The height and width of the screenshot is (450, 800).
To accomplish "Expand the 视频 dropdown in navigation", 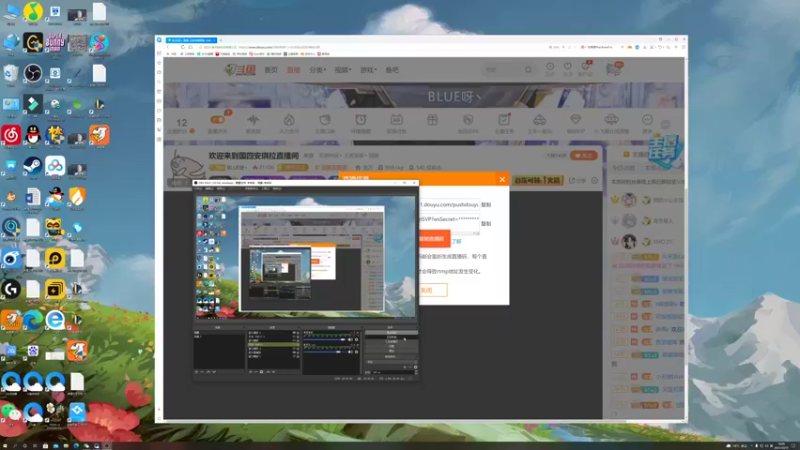I will [x=342, y=70].
